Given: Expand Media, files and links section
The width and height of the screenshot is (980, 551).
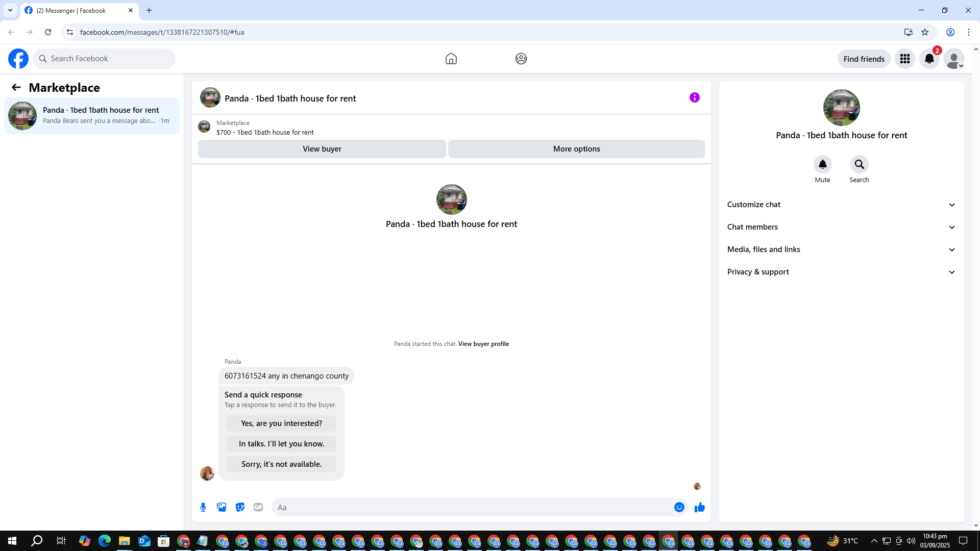Looking at the screenshot, I should [x=841, y=249].
